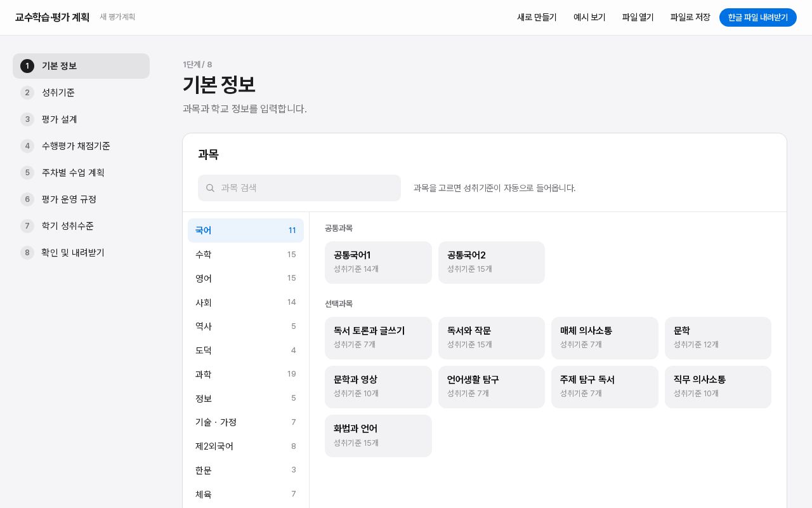This screenshot has width=812, height=508.
Task: Select the 체육 subject category
Action: [246, 494]
